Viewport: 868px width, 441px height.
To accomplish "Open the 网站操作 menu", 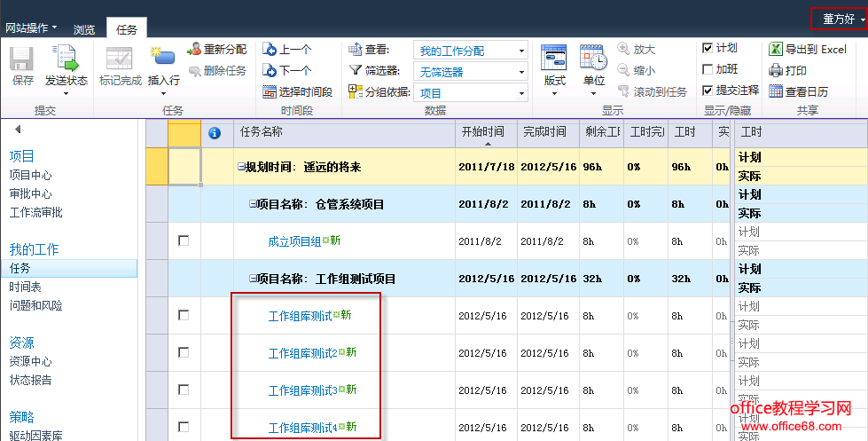I will (31, 28).
